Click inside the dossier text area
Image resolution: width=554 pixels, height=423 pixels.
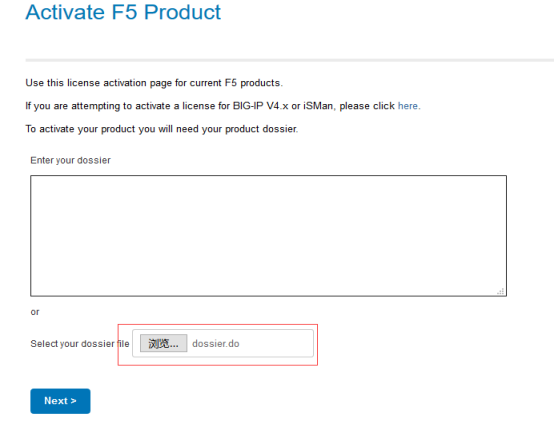[x=269, y=236]
